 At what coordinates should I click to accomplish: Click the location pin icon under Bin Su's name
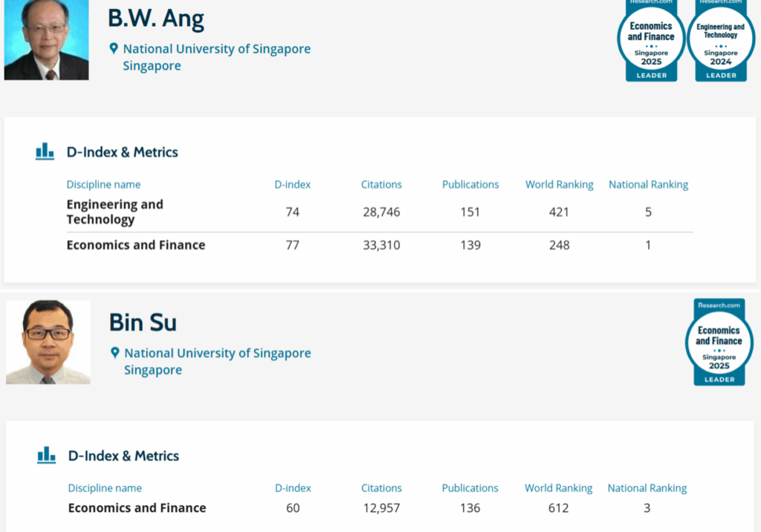pyautogui.click(x=114, y=353)
